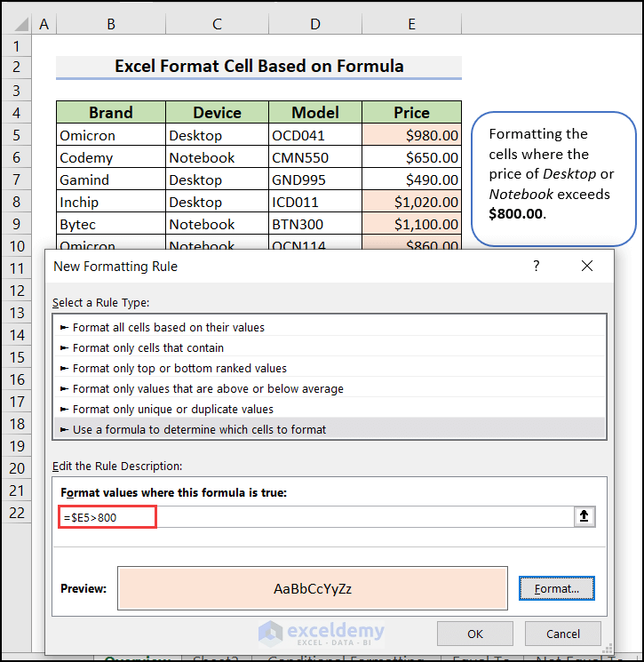Select column A header

click(x=44, y=24)
